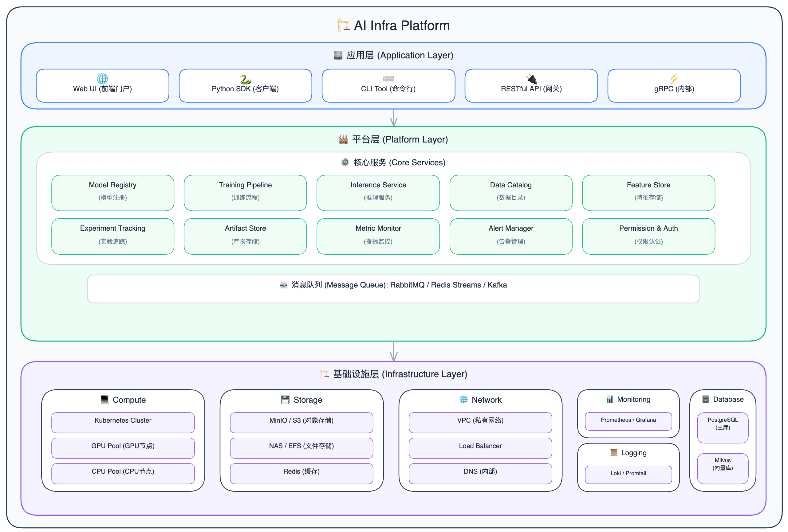Select the gRPC (内部) box

pyautogui.click(x=674, y=86)
